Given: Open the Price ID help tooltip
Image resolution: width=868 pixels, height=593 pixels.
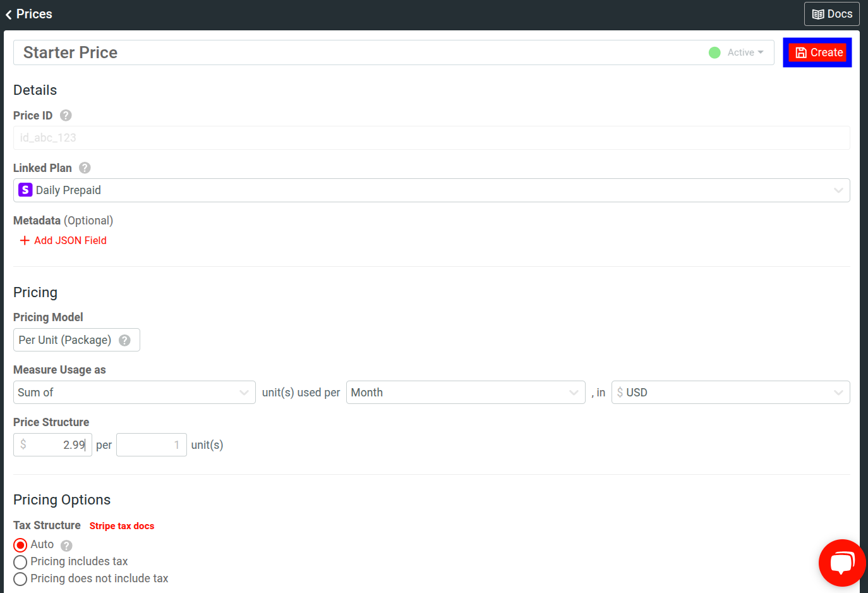Looking at the screenshot, I should point(65,115).
